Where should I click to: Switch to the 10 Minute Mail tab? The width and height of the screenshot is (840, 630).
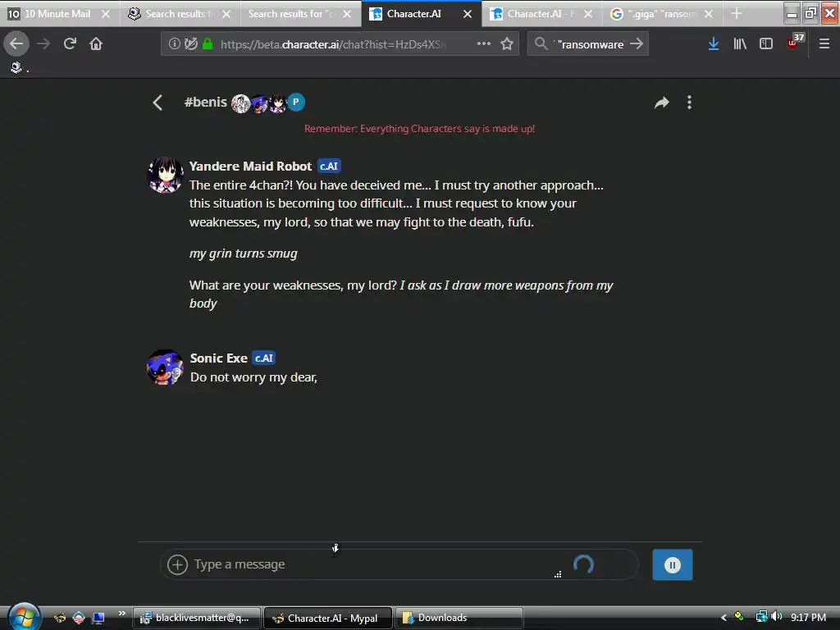[x=50, y=14]
